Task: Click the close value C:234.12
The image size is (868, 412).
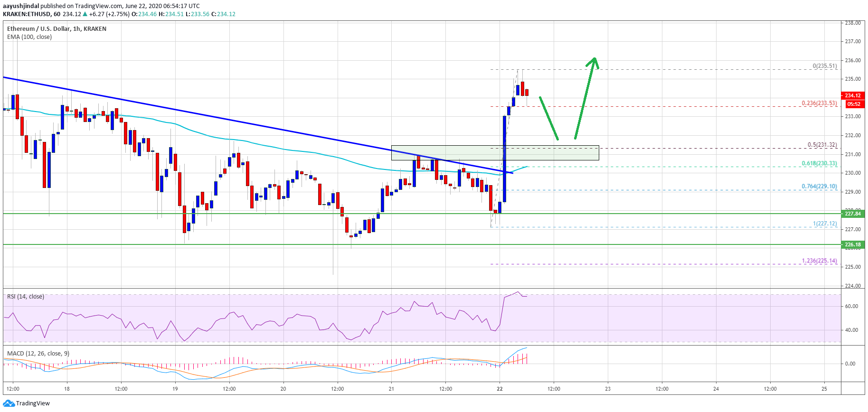Action: point(224,14)
